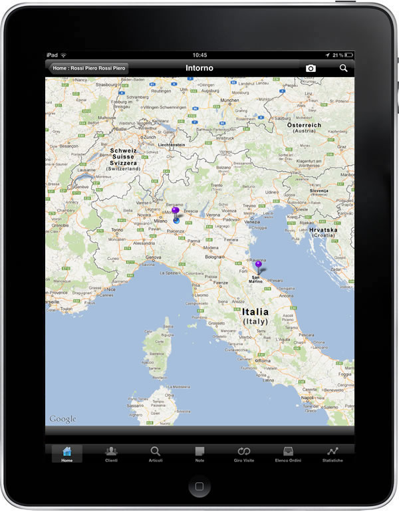The image size is (399, 532).
Task: Open the Clienti tab
Action: tap(111, 454)
